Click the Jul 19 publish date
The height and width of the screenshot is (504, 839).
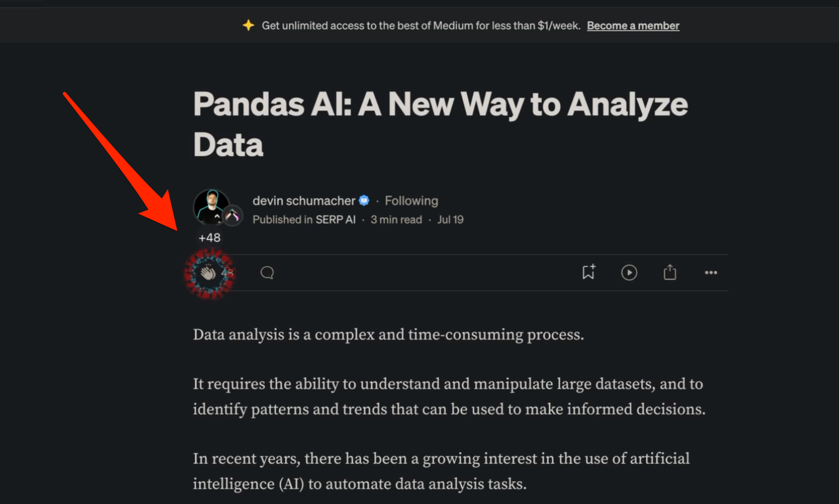(x=450, y=220)
